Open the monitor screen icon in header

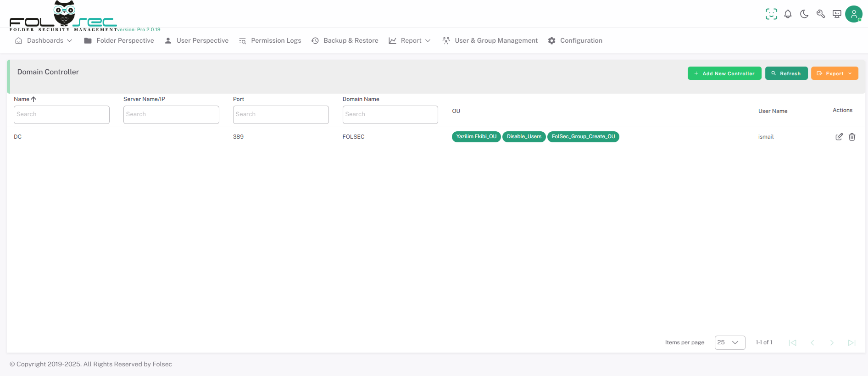(x=837, y=14)
